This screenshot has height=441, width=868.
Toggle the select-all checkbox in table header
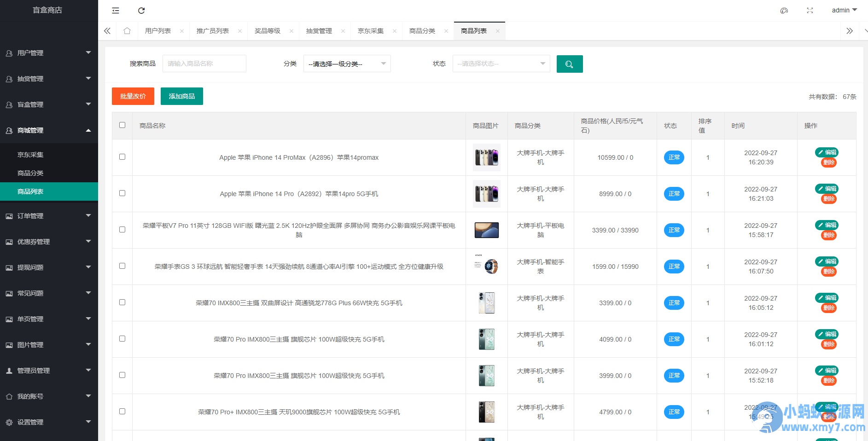pos(122,125)
